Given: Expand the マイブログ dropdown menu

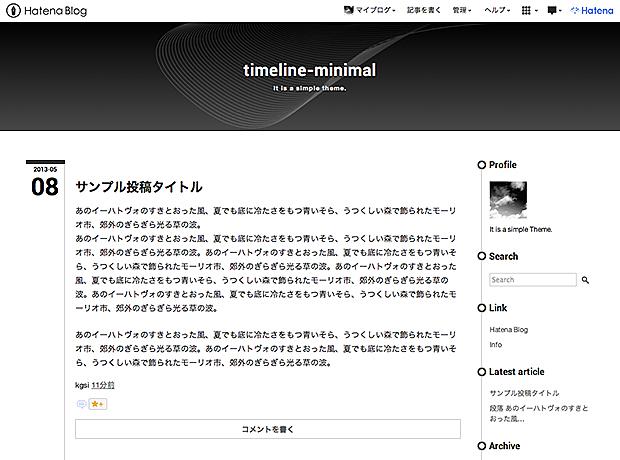Looking at the screenshot, I should pos(375,10).
